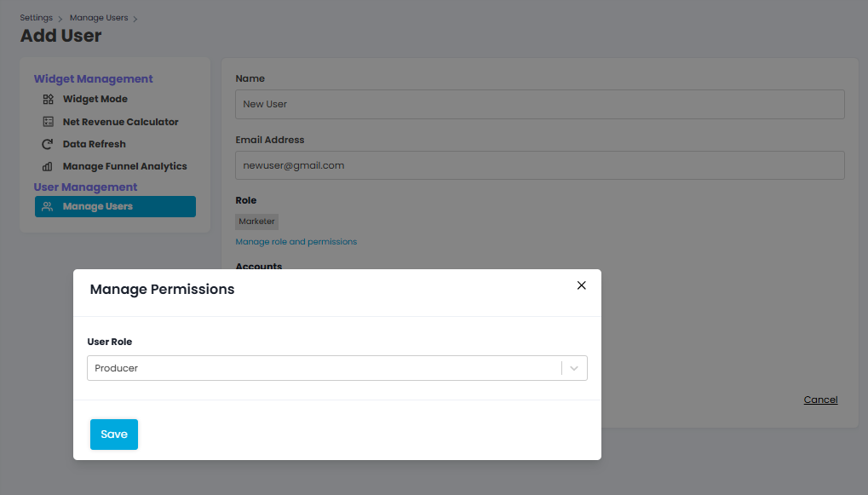Close the Manage Permissions dialog
This screenshot has width=868, height=495.
581,285
